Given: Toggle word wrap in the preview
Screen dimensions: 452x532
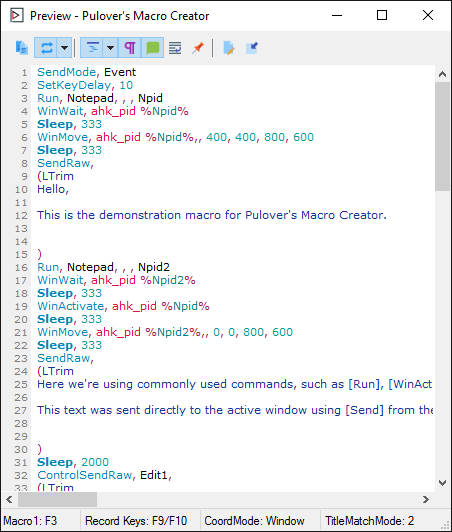Looking at the screenshot, I should tap(175, 48).
